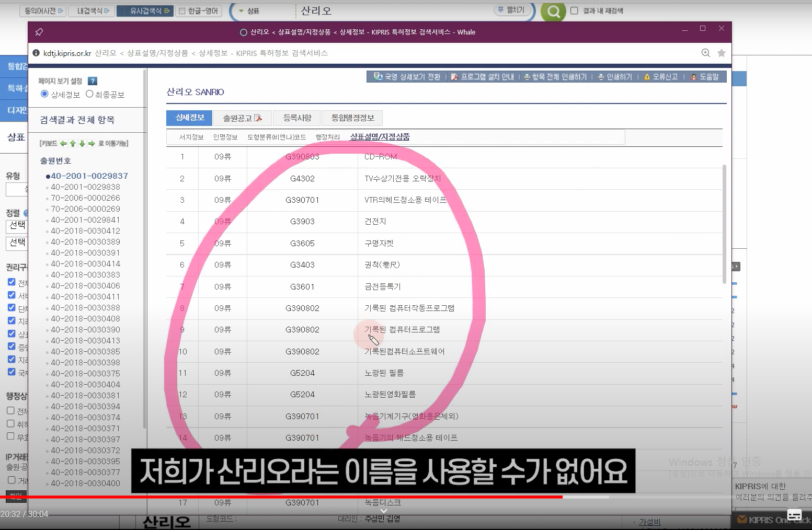The width and height of the screenshot is (812, 530).
Task: Click the help icon next to 페이지 보기 설정
Action: click(x=93, y=81)
